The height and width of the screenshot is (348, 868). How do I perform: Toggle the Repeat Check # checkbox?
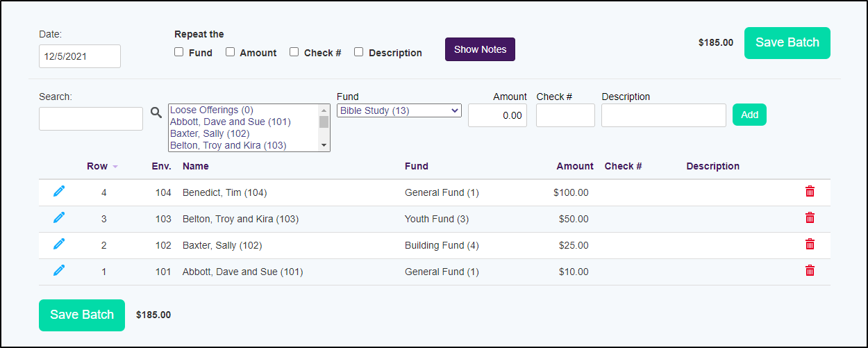coord(294,52)
